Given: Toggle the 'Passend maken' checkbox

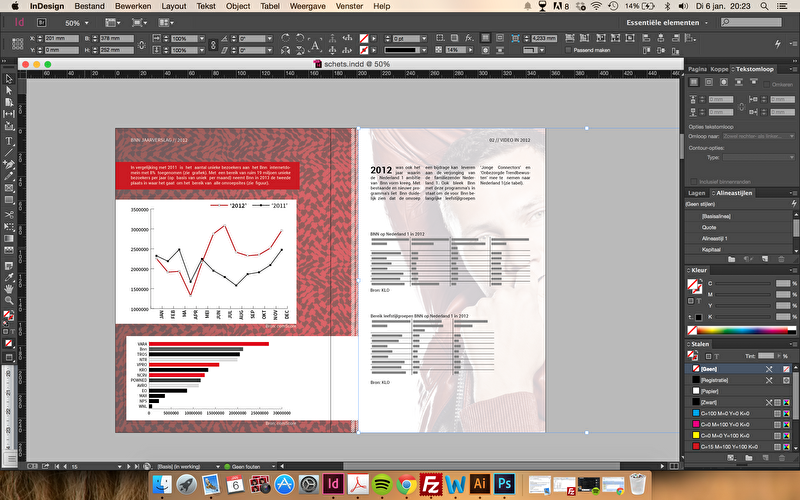Looking at the screenshot, I should coord(568,50).
